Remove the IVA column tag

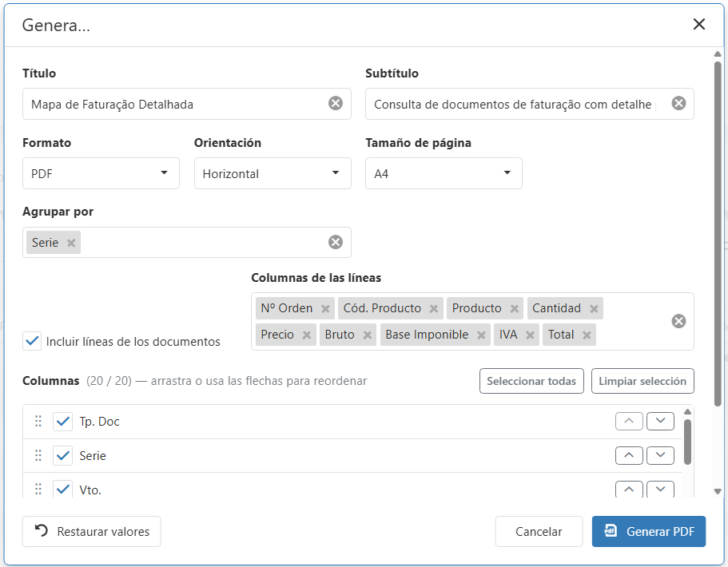point(530,335)
